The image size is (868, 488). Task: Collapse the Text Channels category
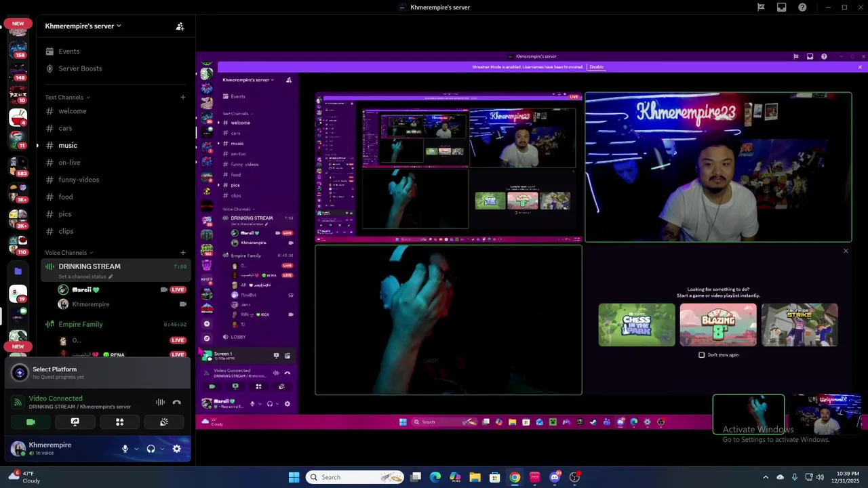click(x=67, y=97)
